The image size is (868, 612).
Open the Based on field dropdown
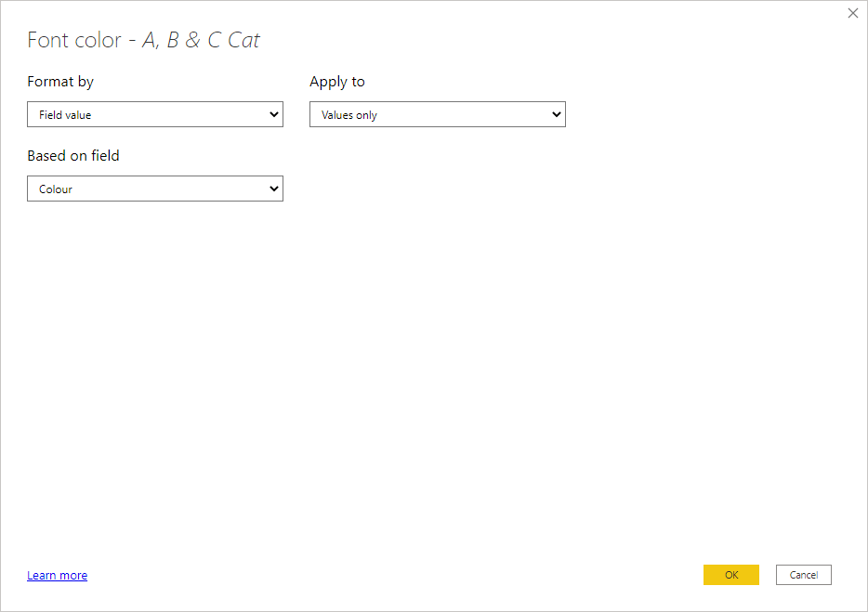coord(154,189)
